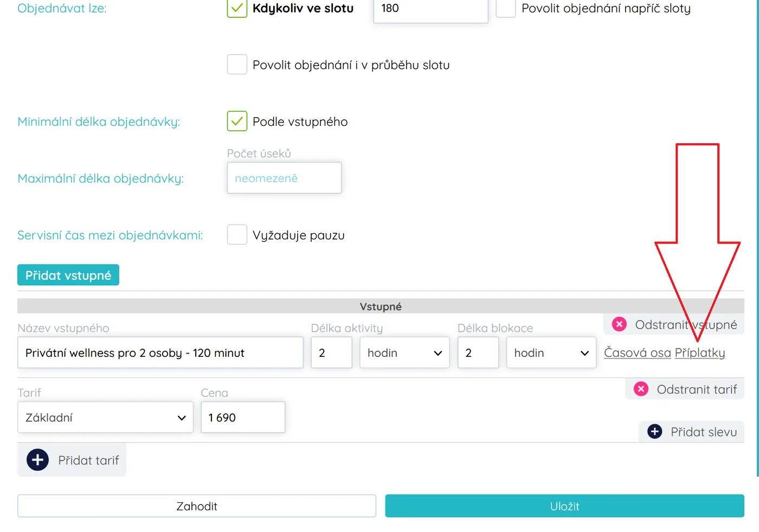
Task: Click the Přidat vstupné button
Action: 68,275
